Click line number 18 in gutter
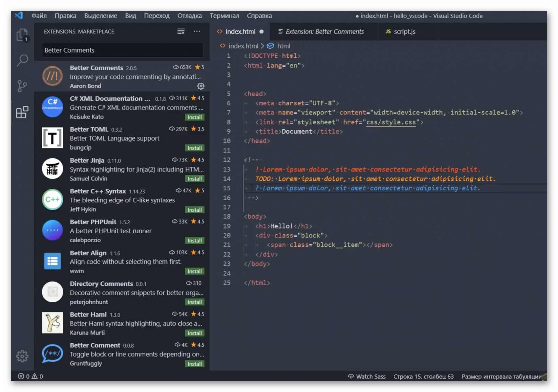 pyautogui.click(x=227, y=216)
